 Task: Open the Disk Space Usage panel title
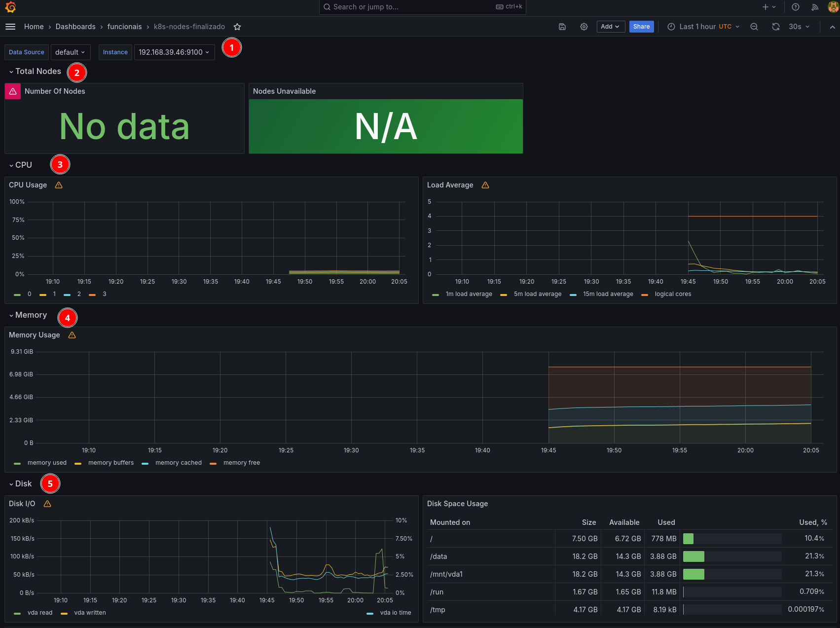tap(457, 504)
